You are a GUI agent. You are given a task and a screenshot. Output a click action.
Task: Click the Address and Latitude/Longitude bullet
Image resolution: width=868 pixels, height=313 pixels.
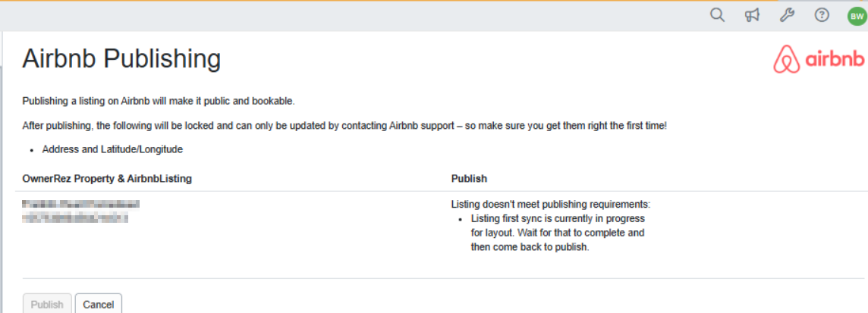pos(112,149)
